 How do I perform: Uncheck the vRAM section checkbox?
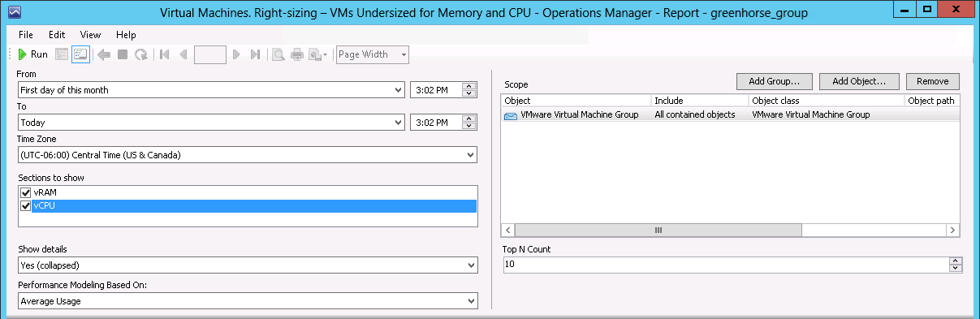25,193
